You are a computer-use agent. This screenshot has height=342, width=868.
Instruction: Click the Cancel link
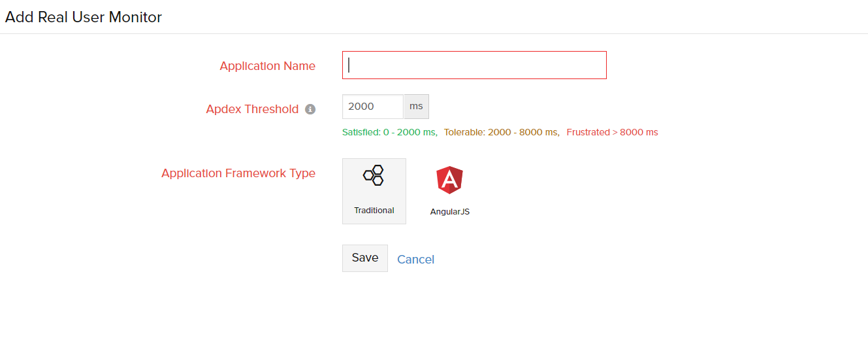click(x=415, y=260)
